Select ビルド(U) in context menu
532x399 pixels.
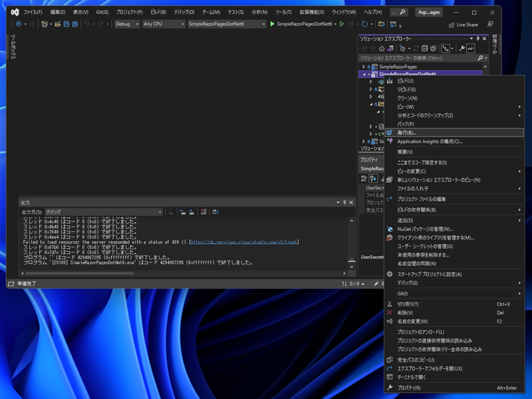[454, 80]
